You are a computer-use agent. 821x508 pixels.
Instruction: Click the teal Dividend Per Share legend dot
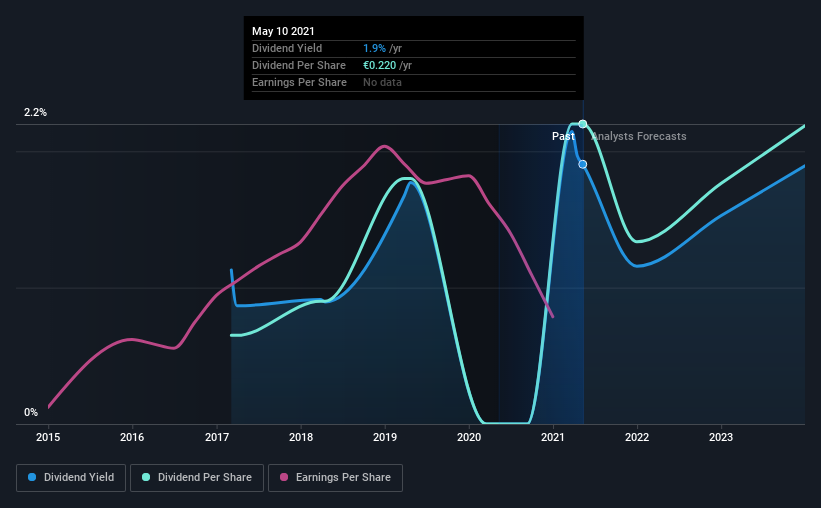pos(146,477)
